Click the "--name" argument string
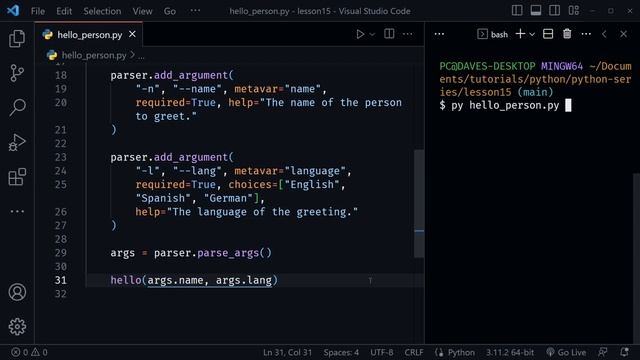The height and width of the screenshot is (360, 640). pyautogui.click(x=197, y=89)
